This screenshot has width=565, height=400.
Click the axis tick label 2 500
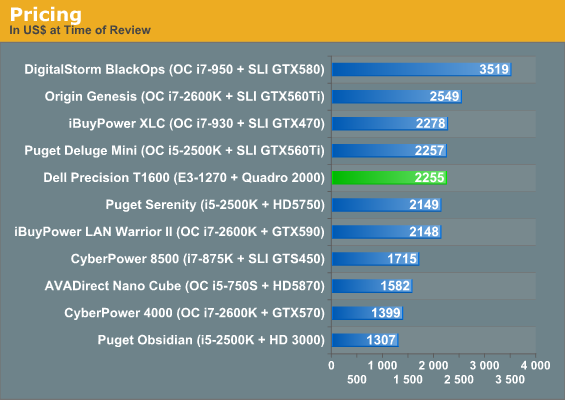(459, 379)
